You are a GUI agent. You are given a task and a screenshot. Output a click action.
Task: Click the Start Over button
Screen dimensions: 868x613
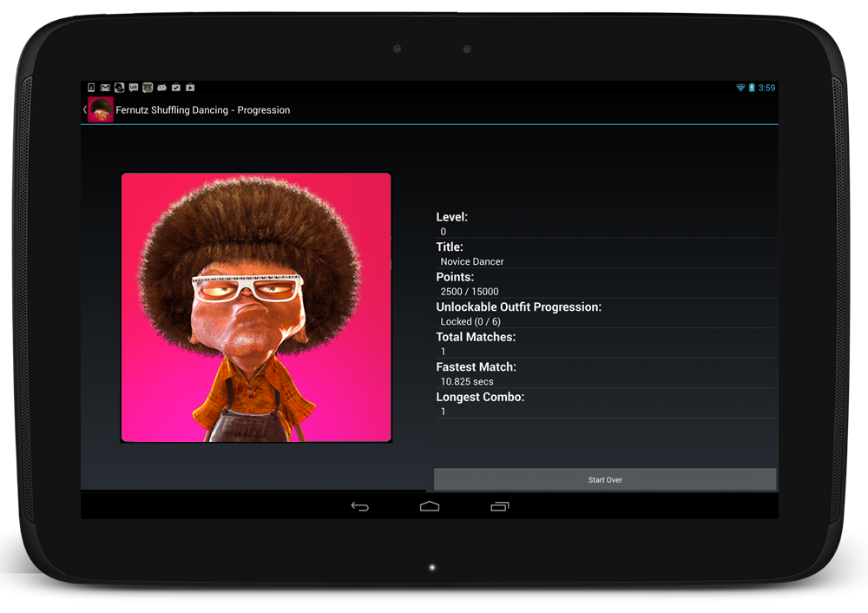click(x=605, y=479)
